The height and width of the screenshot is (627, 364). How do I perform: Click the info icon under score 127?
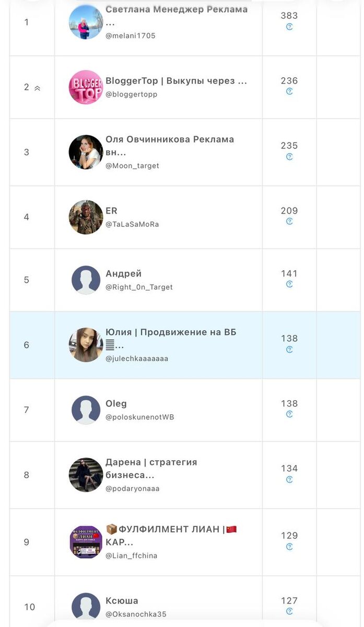coord(289,611)
